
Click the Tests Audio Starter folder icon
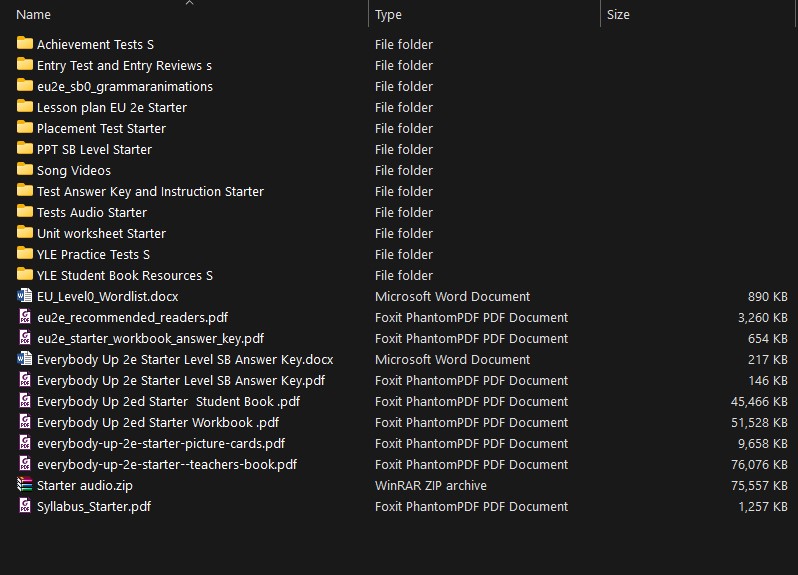point(25,212)
